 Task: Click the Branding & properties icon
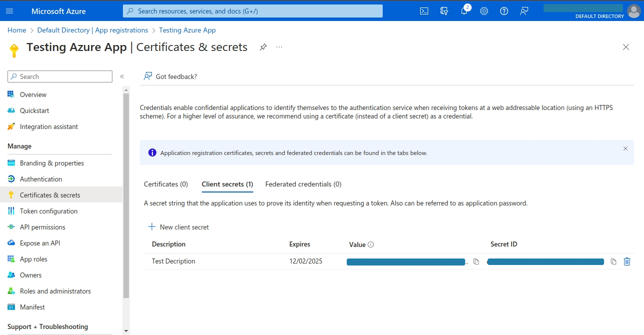coord(11,163)
